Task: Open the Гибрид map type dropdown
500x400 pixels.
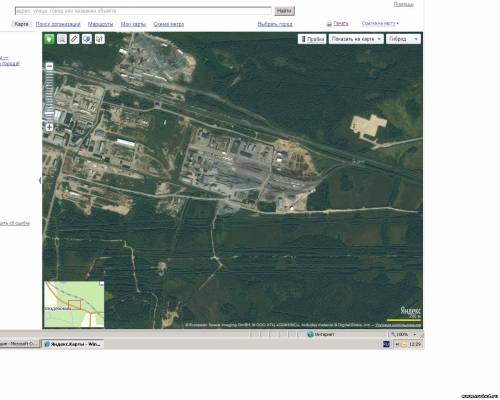Action: tap(403, 39)
